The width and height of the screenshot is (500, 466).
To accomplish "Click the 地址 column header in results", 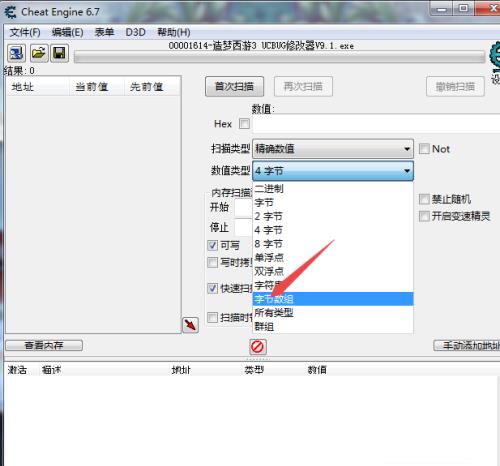I will pos(38,87).
